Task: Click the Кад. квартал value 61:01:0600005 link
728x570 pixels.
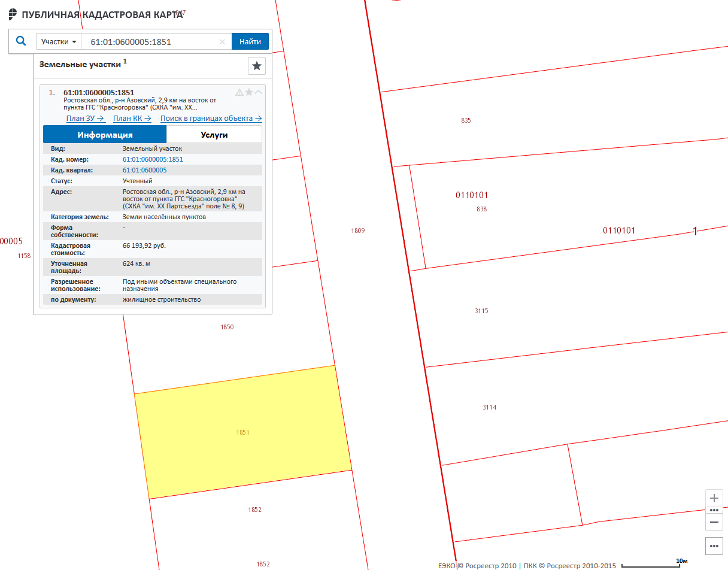Action: (145, 170)
